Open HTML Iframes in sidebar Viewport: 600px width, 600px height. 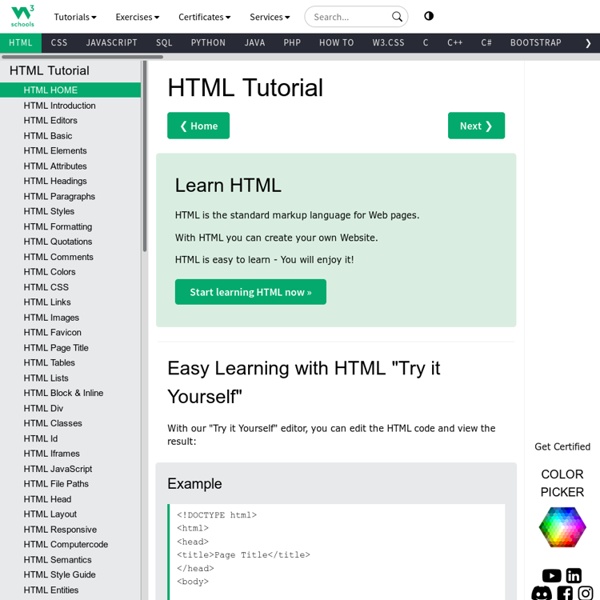(x=70, y=453)
